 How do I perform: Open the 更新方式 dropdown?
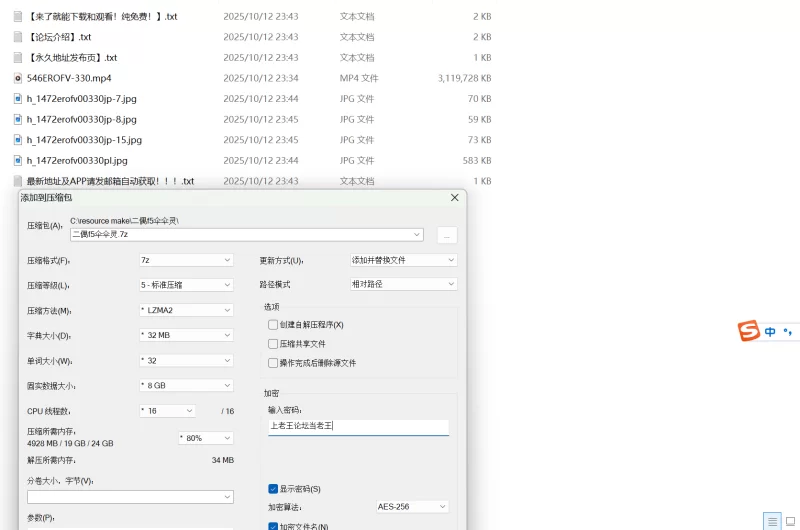tap(402, 260)
